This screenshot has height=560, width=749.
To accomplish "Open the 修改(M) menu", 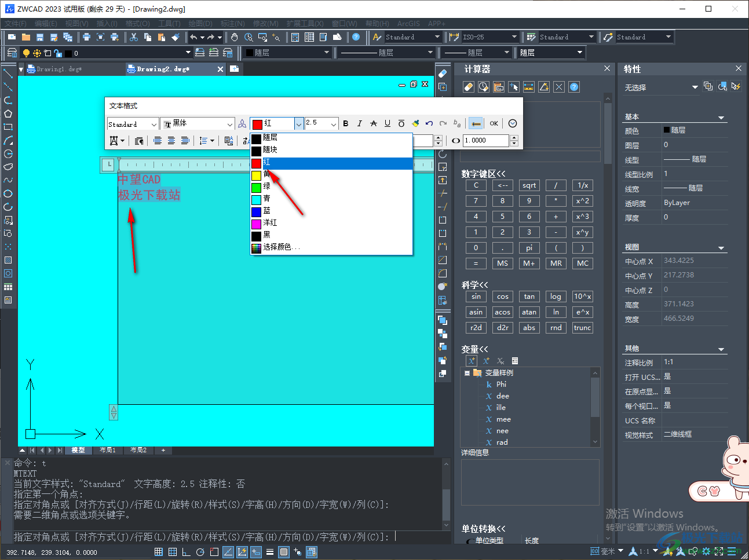I will (x=266, y=24).
